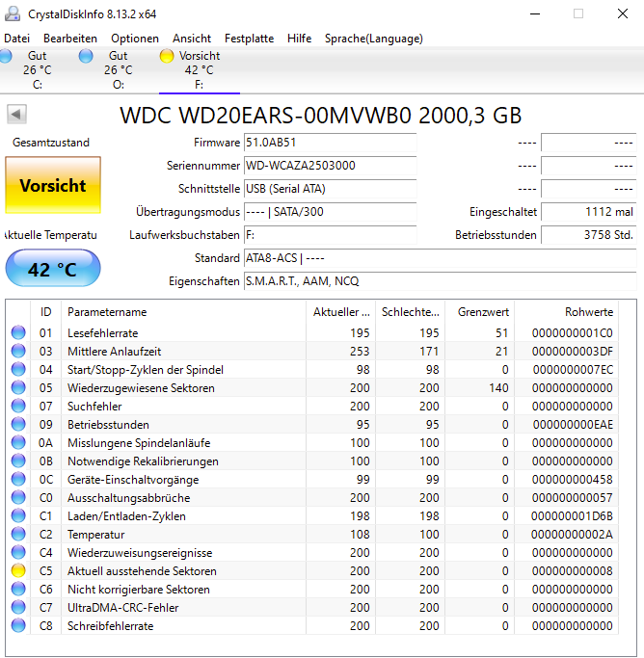The height and width of the screenshot is (658, 644).
Task: Click status icon for Ausschaltungsabbrüche
Action: pyautogui.click(x=18, y=498)
